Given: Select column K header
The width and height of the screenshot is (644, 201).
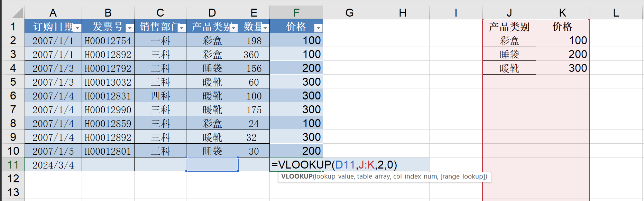Looking at the screenshot, I should (x=562, y=13).
